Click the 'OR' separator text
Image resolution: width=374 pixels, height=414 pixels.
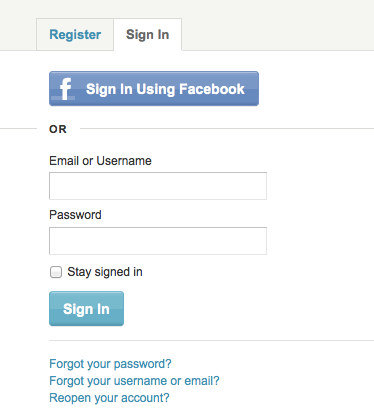tap(58, 129)
